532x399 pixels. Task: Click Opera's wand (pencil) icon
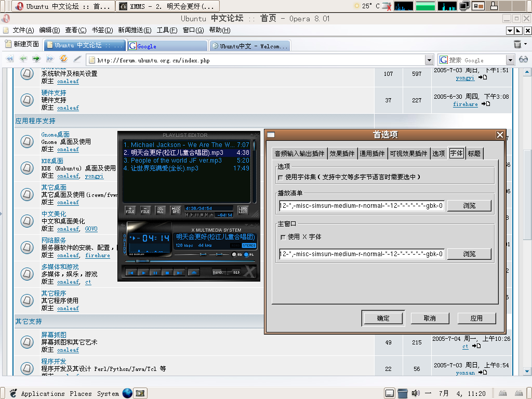tap(77, 59)
